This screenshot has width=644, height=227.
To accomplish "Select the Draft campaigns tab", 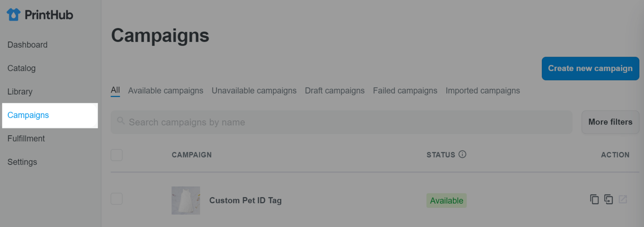I will pyautogui.click(x=334, y=91).
